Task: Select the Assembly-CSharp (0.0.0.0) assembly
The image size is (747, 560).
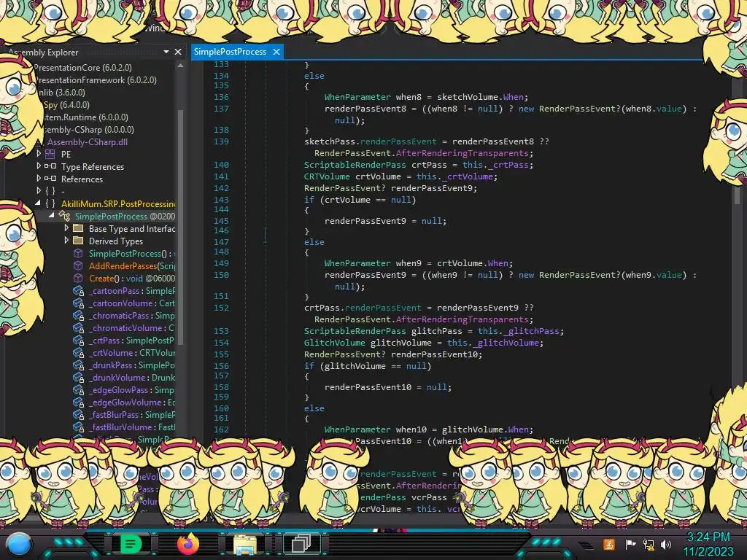Action: pos(88,130)
